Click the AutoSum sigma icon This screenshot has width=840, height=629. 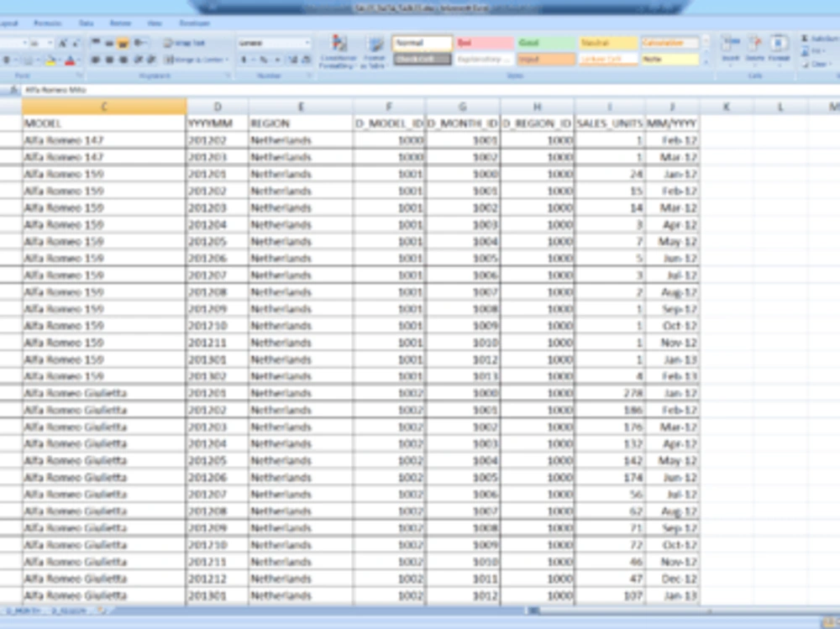805,38
